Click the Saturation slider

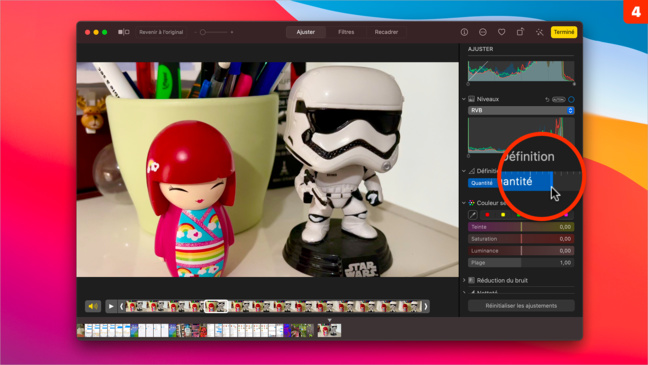521,239
